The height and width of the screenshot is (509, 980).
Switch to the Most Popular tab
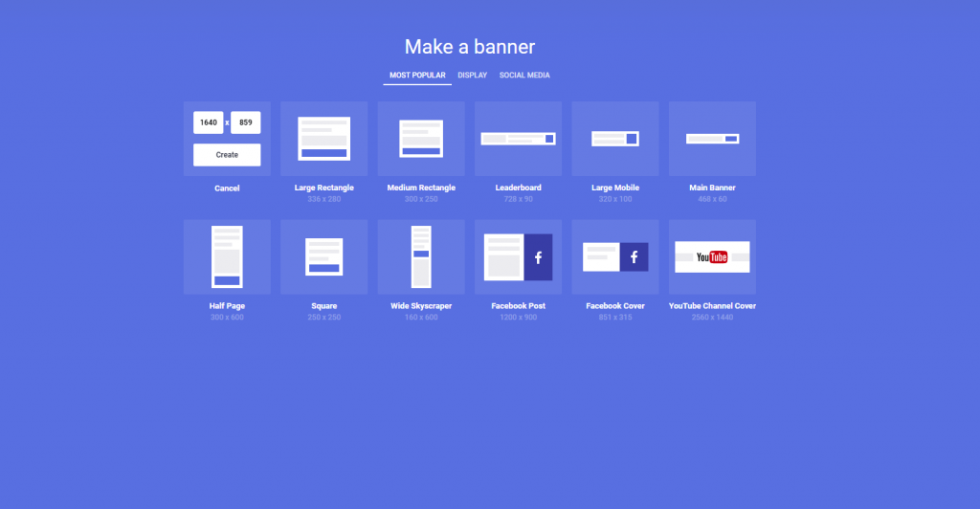(x=417, y=75)
